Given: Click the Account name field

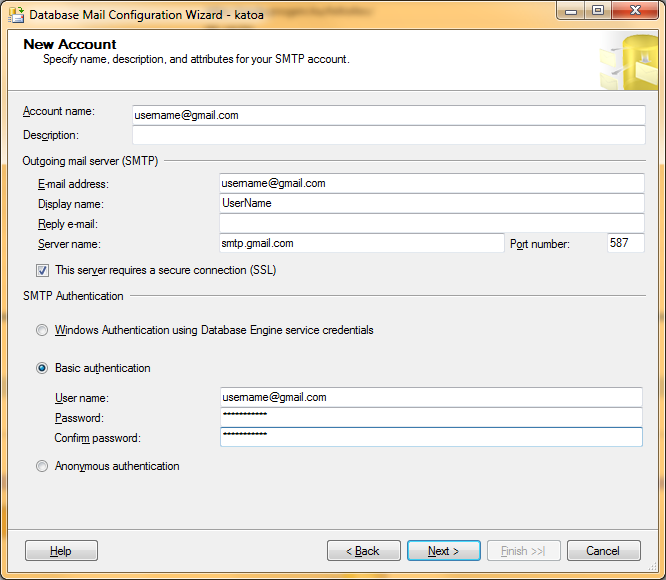Looking at the screenshot, I should pos(388,115).
